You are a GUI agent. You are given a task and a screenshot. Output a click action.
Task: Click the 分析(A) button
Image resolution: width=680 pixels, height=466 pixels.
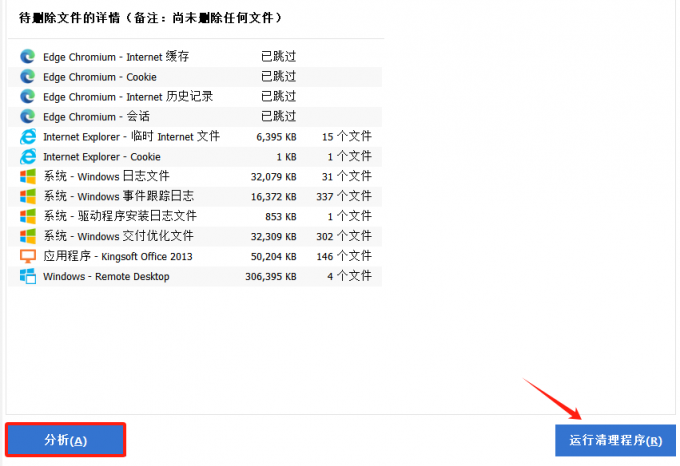[65, 440]
